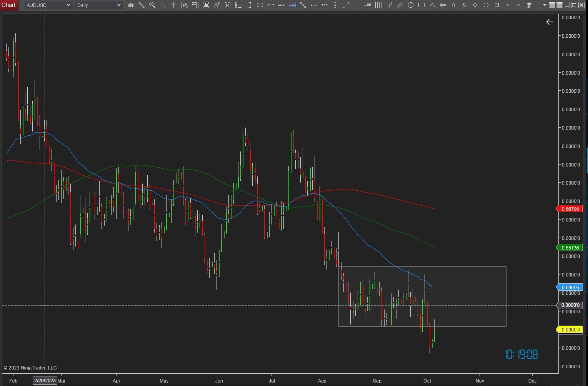Select the diagonal arrow line tool
Viewport: 588px width, 386px height.
pos(303,5)
